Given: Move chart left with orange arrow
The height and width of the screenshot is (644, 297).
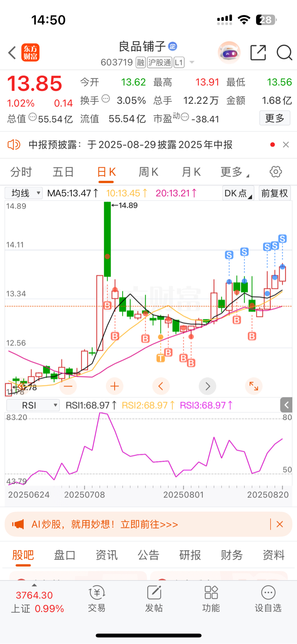Looking at the screenshot, I should [161, 386].
